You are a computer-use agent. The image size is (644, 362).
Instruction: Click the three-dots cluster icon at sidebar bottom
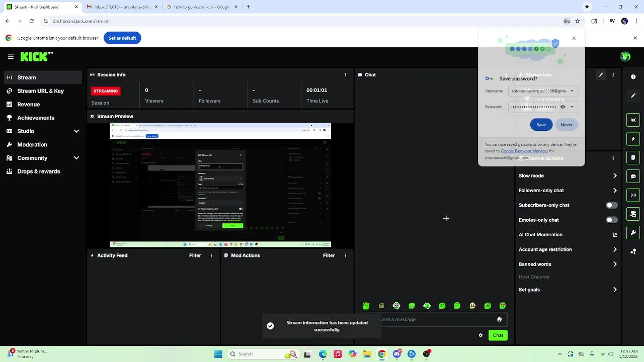tap(633, 251)
